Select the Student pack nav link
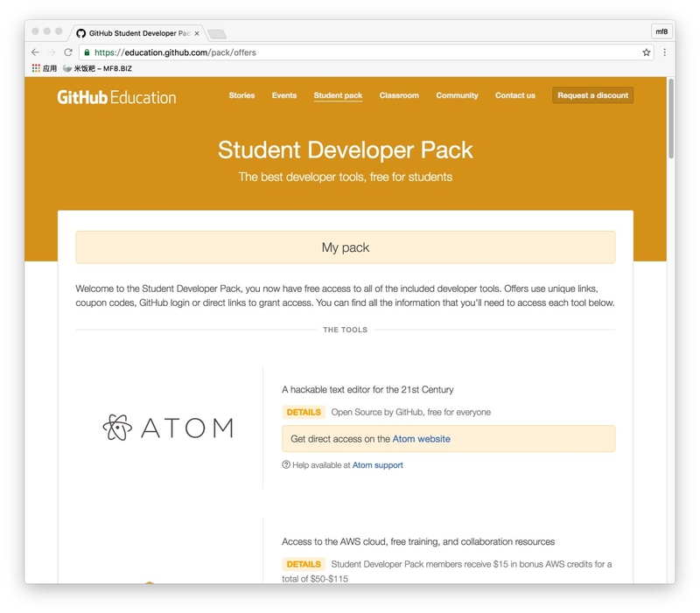Viewport: 700px width, 613px height. point(338,95)
